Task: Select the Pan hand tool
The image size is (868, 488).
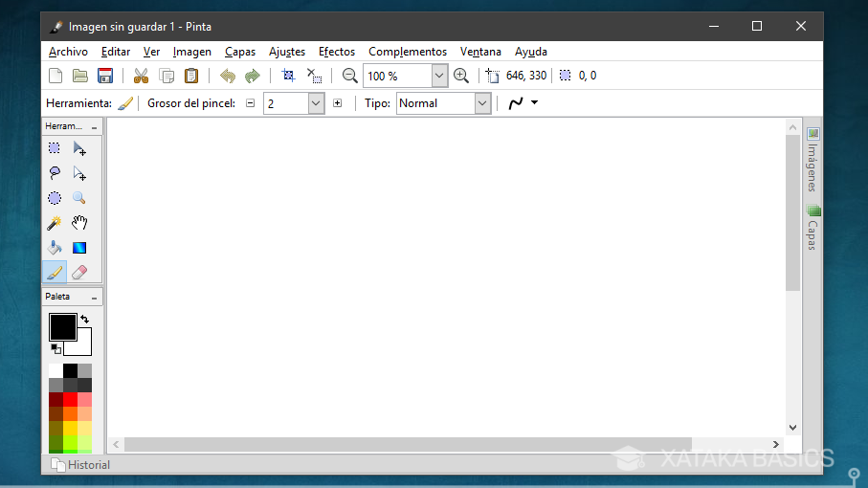Action: 79,223
